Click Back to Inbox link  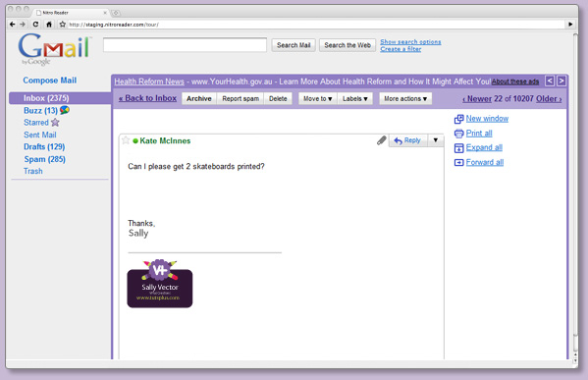click(147, 98)
